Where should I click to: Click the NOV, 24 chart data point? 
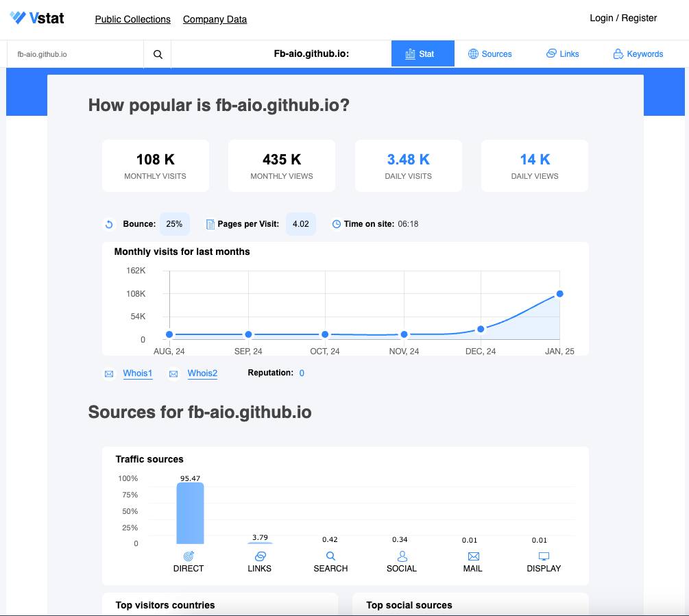coord(404,334)
